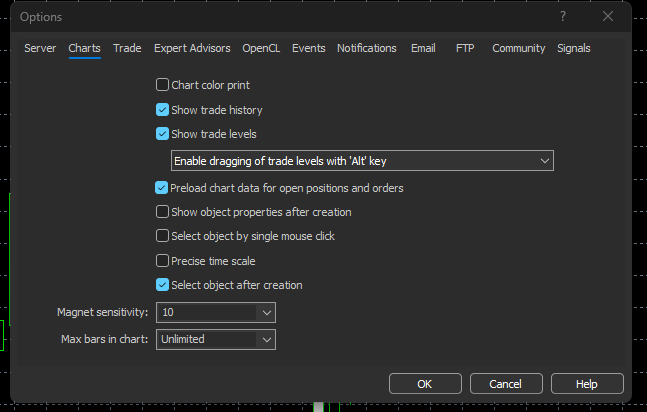
Task: Toggle Show trade levels checkbox
Action: (x=163, y=134)
